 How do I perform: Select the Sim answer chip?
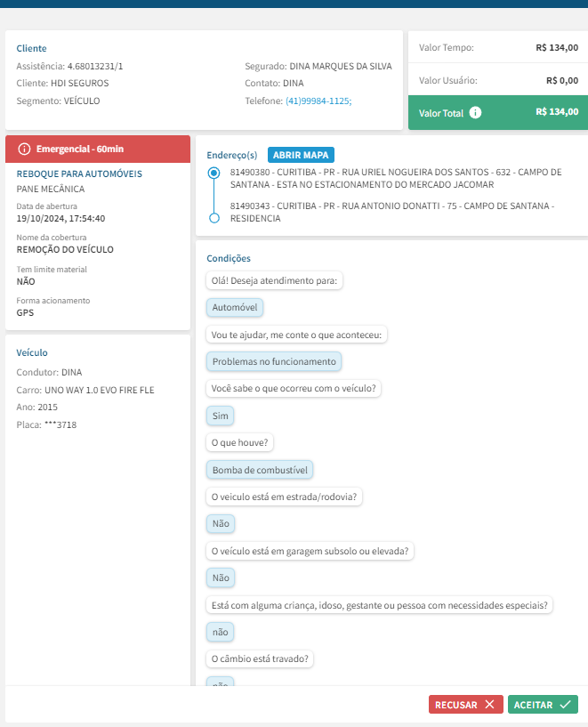[x=220, y=416]
